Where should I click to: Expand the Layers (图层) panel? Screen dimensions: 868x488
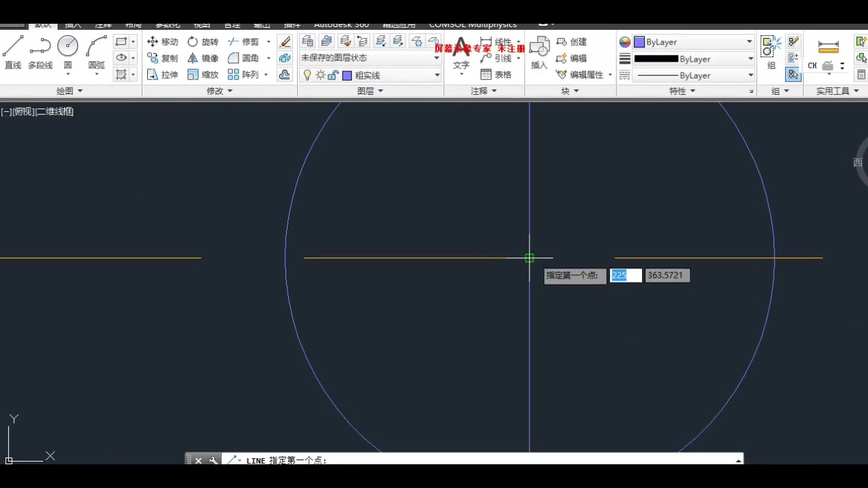pyautogui.click(x=370, y=91)
